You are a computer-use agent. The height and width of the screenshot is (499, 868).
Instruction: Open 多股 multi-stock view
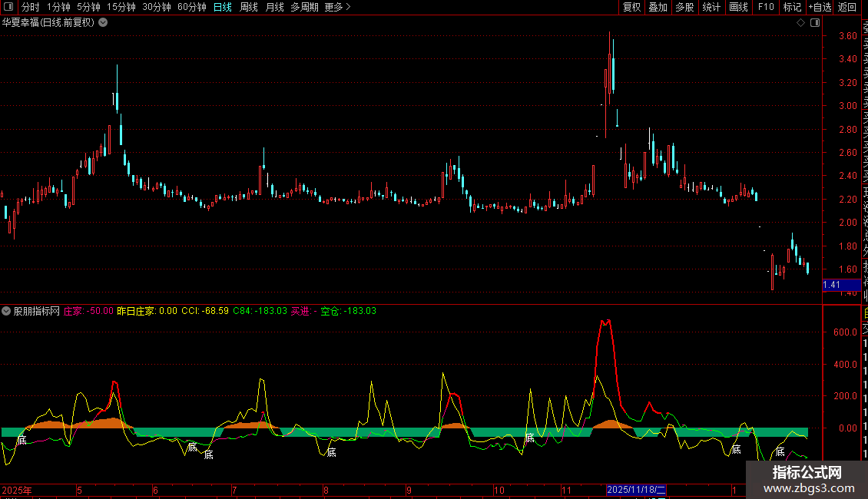684,7
